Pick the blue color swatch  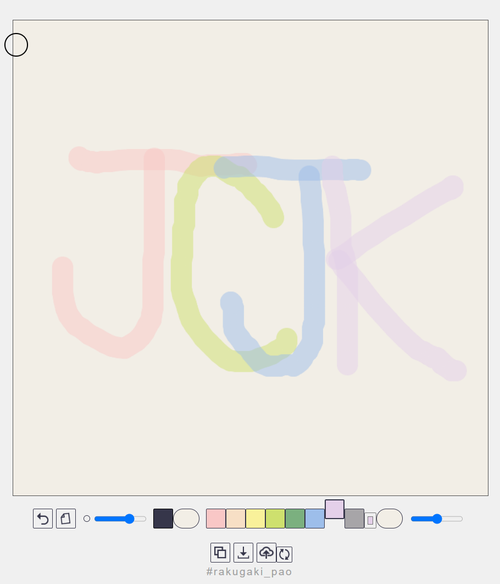coord(315,519)
